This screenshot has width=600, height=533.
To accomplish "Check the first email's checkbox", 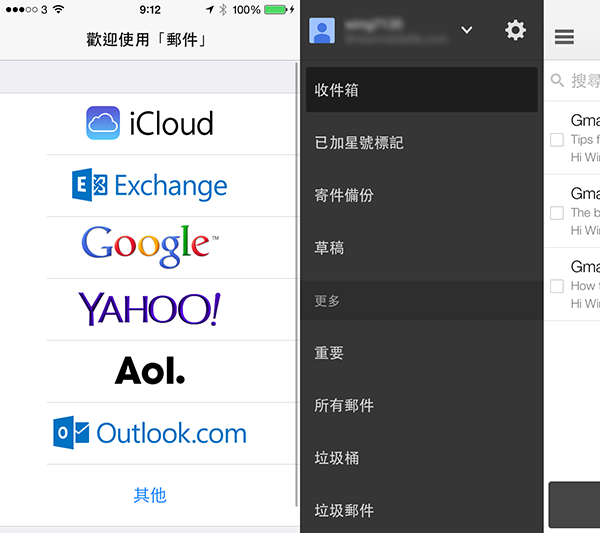I will click(x=557, y=140).
